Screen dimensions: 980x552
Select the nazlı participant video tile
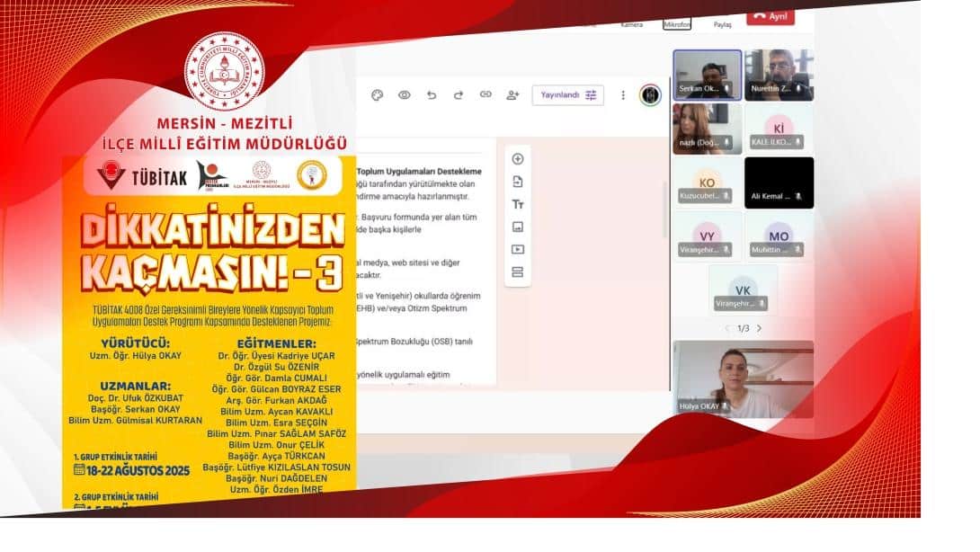tap(708, 129)
